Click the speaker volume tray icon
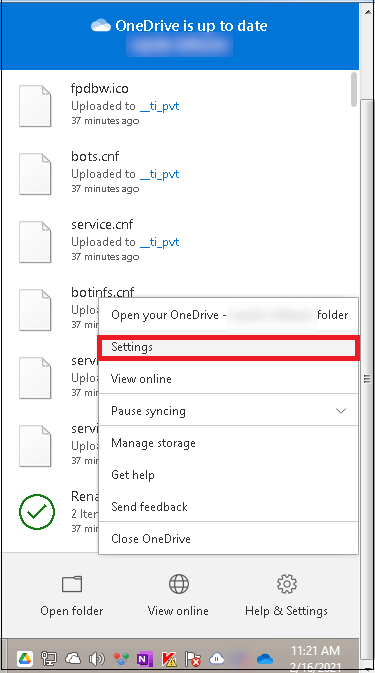This screenshot has height=673, width=375. (x=96, y=658)
